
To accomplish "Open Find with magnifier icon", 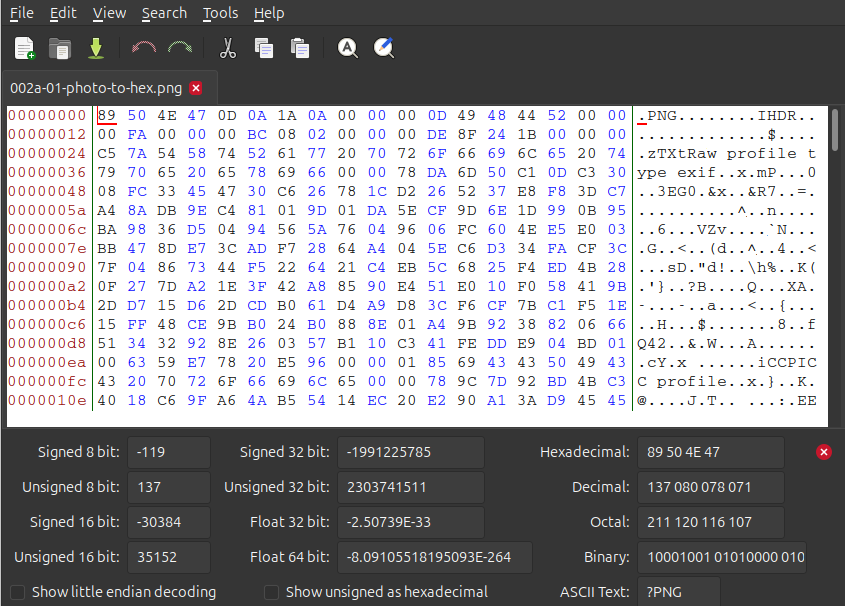I will pyautogui.click(x=348, y=48).
